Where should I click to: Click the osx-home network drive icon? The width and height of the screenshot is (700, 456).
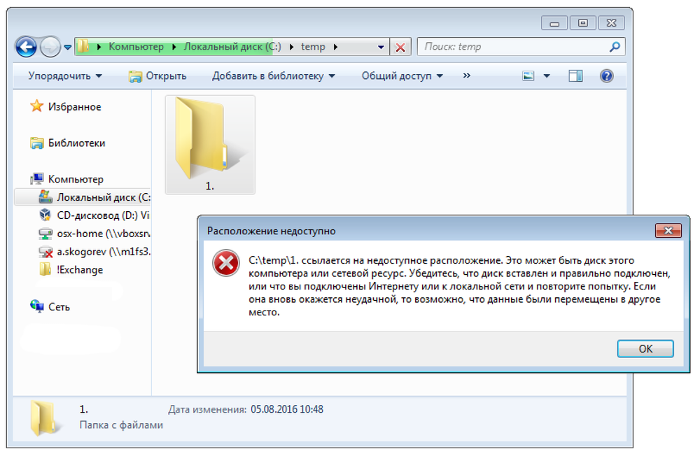(46, 234)
